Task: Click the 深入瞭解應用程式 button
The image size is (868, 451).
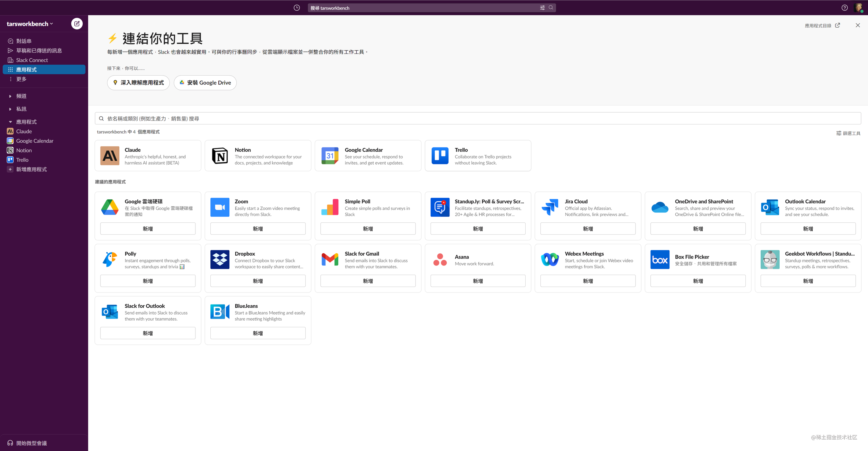Action: 138,83
